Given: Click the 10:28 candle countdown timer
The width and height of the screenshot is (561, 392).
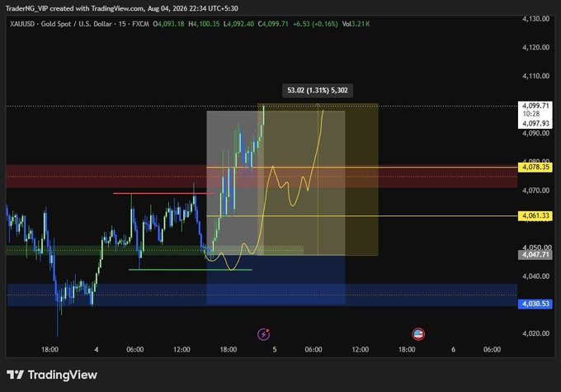Looking at the screenshot, I should click(531, 114).
